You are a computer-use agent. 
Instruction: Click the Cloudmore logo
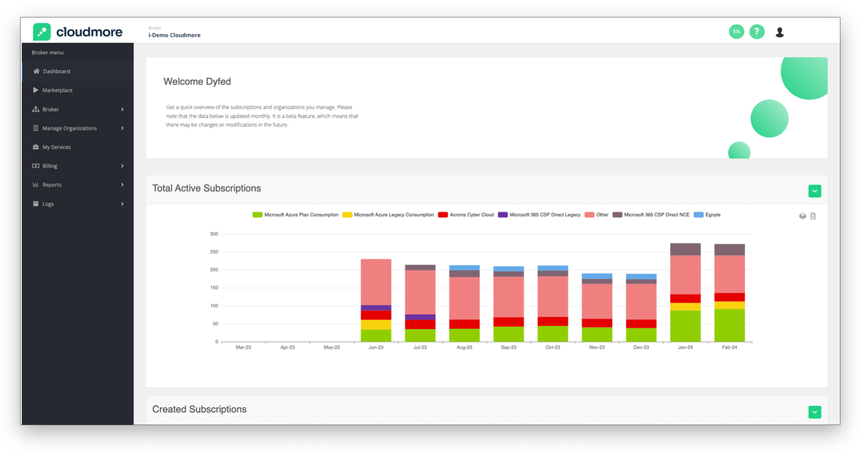[78, 32]
